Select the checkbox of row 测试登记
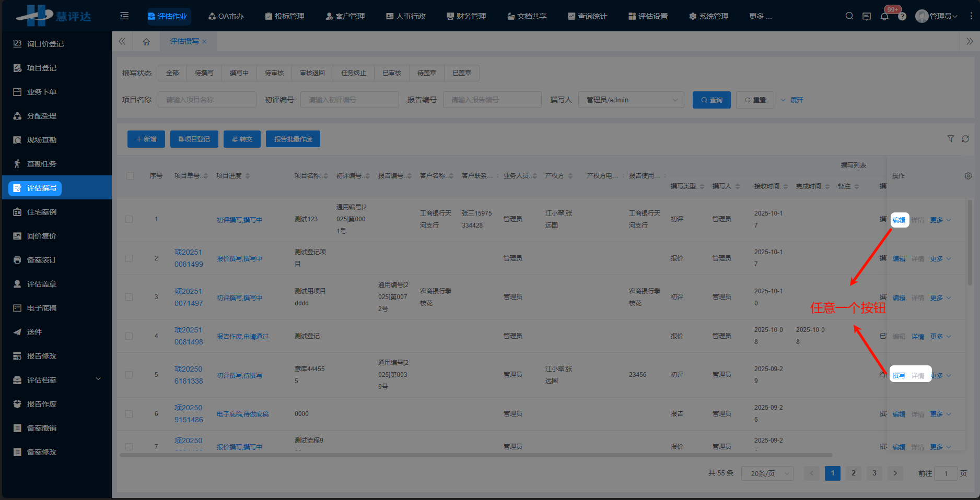The image size is (980, 500). click(130, 336)
